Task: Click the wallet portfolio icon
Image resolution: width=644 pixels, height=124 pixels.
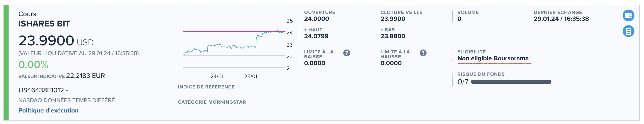Action: 628,15
